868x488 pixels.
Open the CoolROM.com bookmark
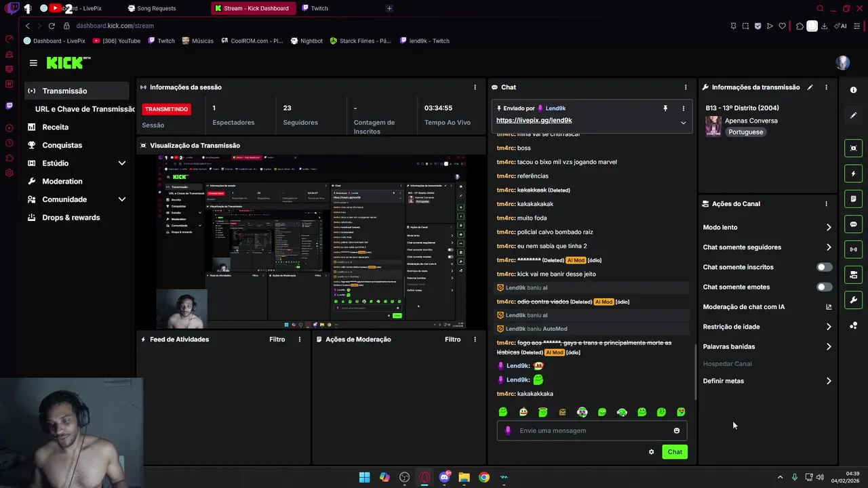pyautogui.click(x=252, y=41)
